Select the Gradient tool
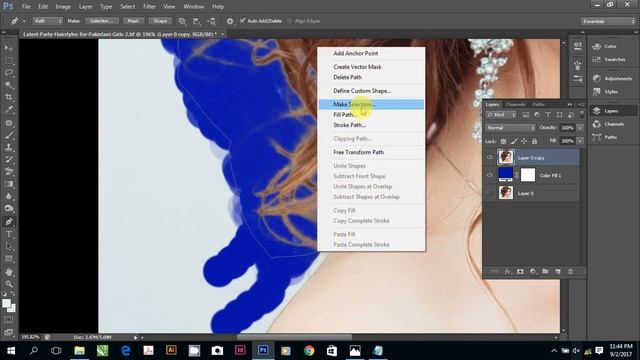Viewport: 640px width, 360px height. [x=9, y=184]
